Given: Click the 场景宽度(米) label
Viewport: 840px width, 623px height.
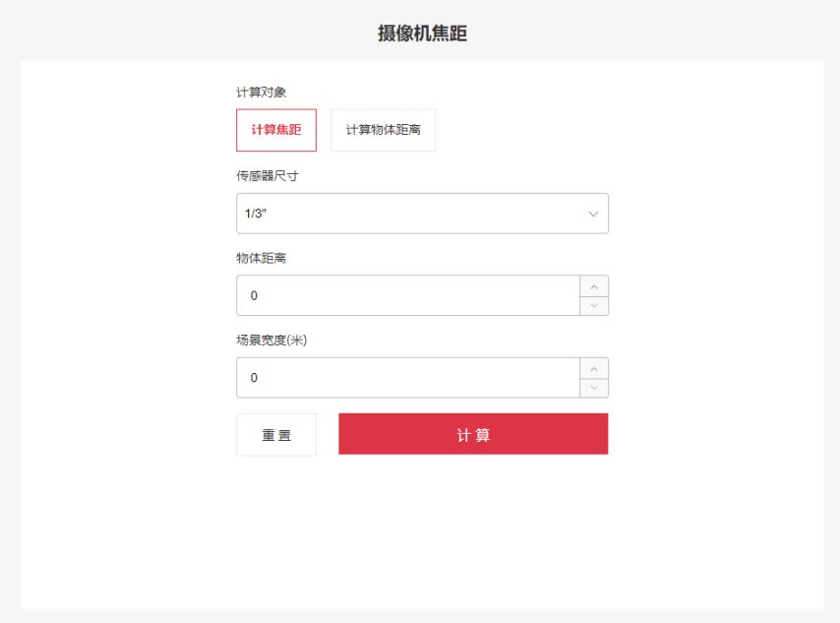Looking at the screenshot, I should point(272,341).
